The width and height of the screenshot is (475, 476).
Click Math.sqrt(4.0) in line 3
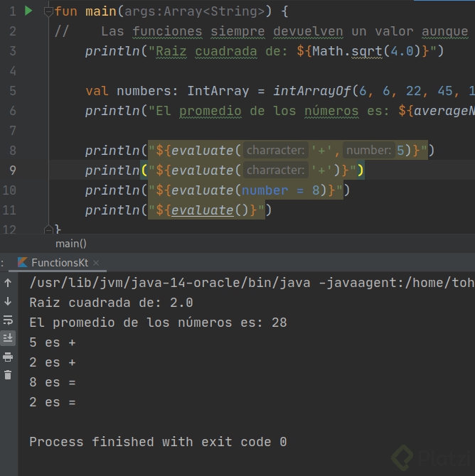(x=367, y=51)
